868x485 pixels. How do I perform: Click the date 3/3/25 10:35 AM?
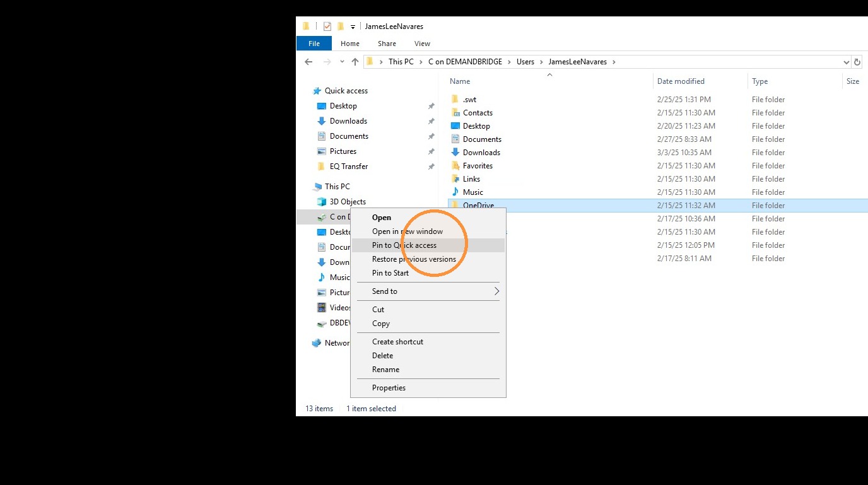(684, 153)
